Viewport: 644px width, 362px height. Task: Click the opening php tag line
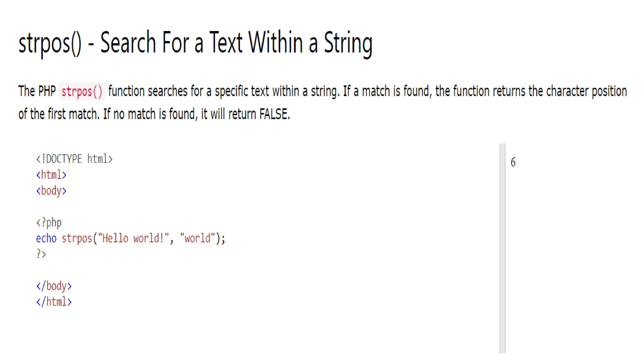coord(49,222)
